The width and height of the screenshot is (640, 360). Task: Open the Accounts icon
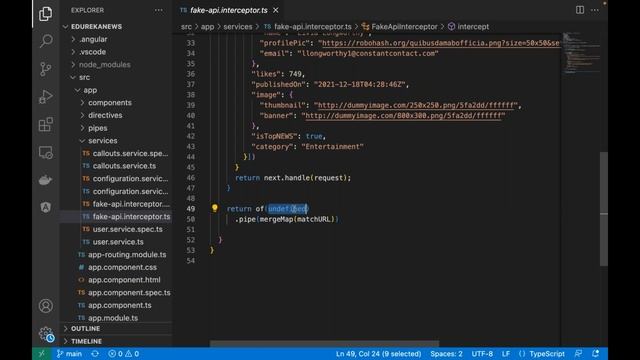(x=45, y=306)
